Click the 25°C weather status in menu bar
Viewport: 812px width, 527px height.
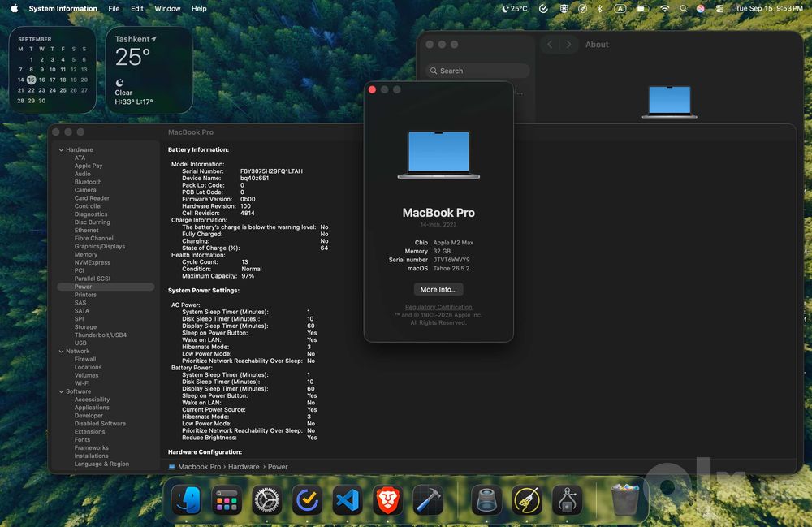pyautogui.click(x=514, y=8)
